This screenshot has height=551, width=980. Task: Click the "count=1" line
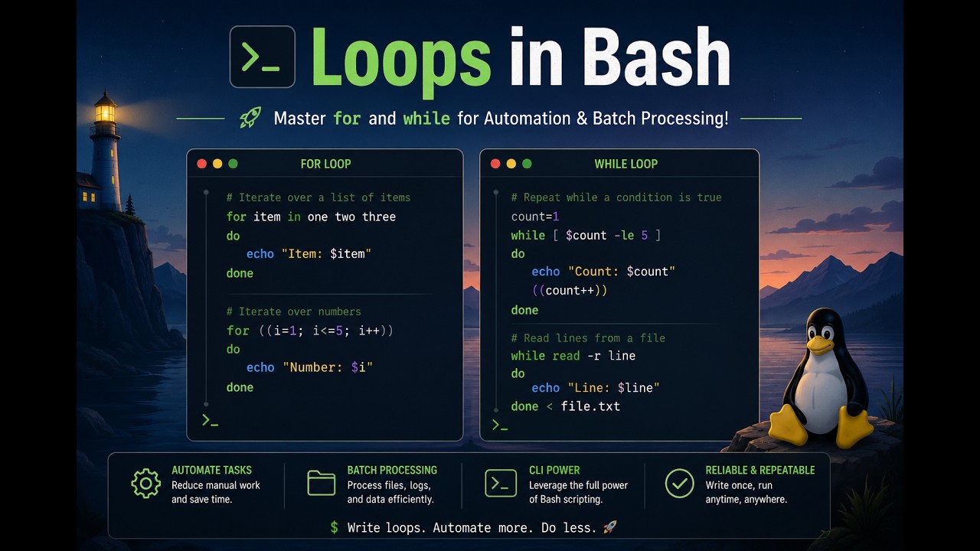point(535,217)
